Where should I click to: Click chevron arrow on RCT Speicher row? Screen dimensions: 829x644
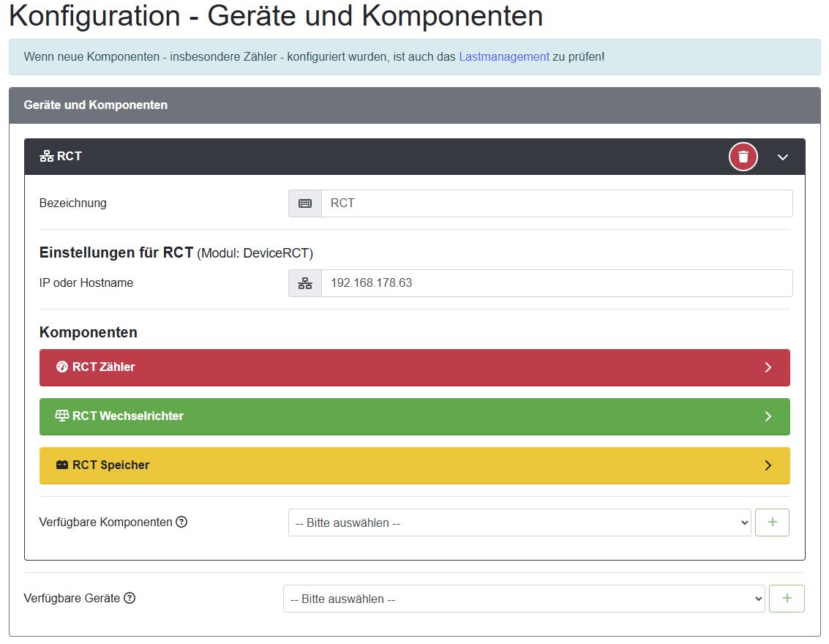point(768,465)
